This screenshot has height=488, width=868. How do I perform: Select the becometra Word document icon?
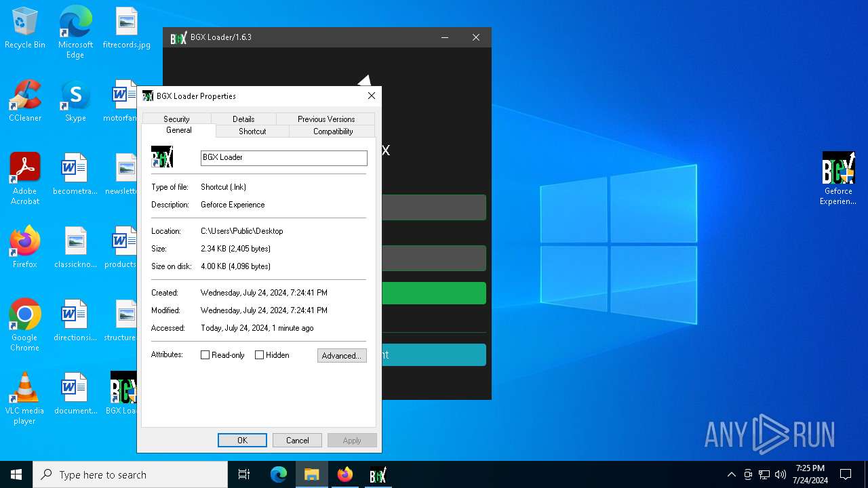(x=75, y=174)
